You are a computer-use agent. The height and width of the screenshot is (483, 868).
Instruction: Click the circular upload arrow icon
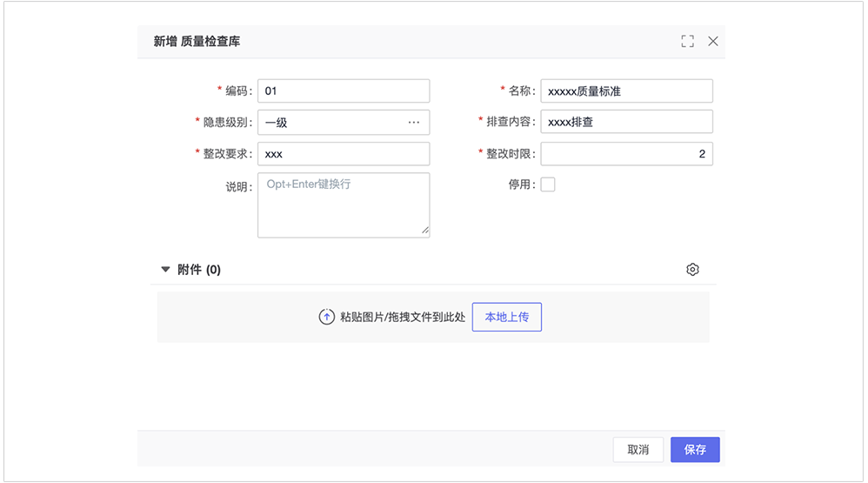point(326,318)
